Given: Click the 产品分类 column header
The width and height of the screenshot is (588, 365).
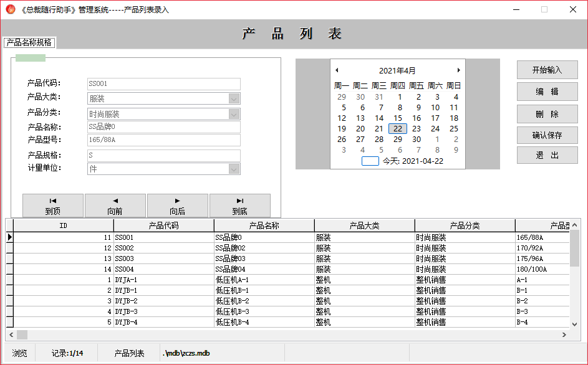Looking at the screenshot, I should point(465,225).
